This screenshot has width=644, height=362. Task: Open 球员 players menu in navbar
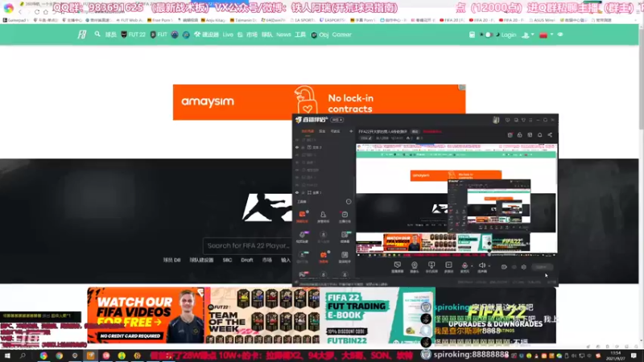pyautogui.click(x=111, y=35)
